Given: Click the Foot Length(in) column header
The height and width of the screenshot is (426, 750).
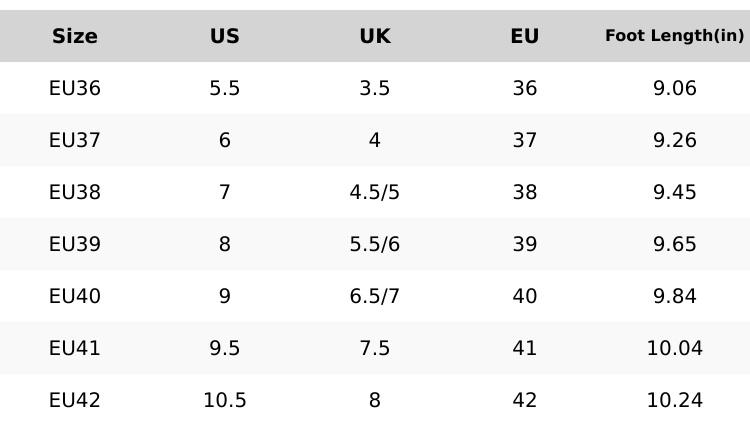Looking at the screenshot, I should [675, 36].
